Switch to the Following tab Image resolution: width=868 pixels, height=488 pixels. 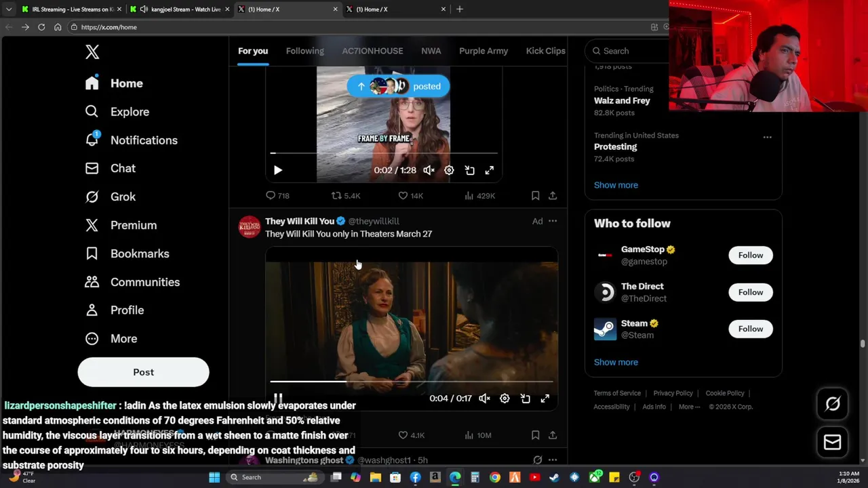coord(304,51)
